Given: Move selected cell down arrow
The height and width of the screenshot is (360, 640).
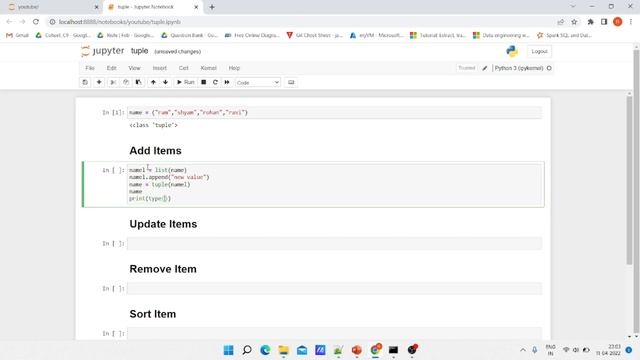Looking at the screenshot, I should coord(165,82).
